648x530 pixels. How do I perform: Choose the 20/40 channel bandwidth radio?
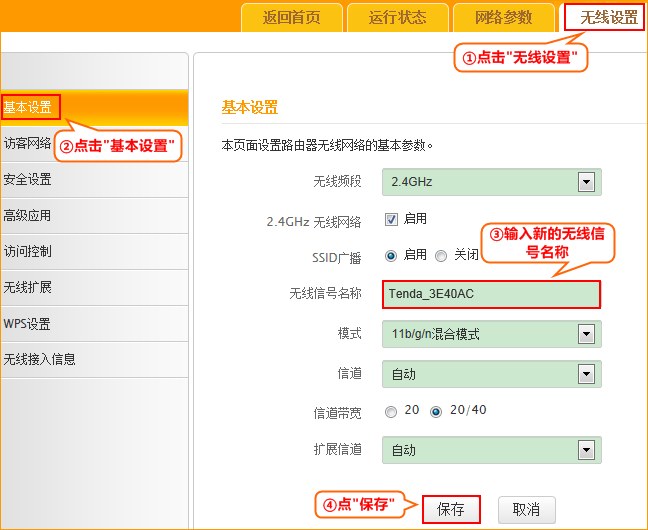click(x=435, y=411)
